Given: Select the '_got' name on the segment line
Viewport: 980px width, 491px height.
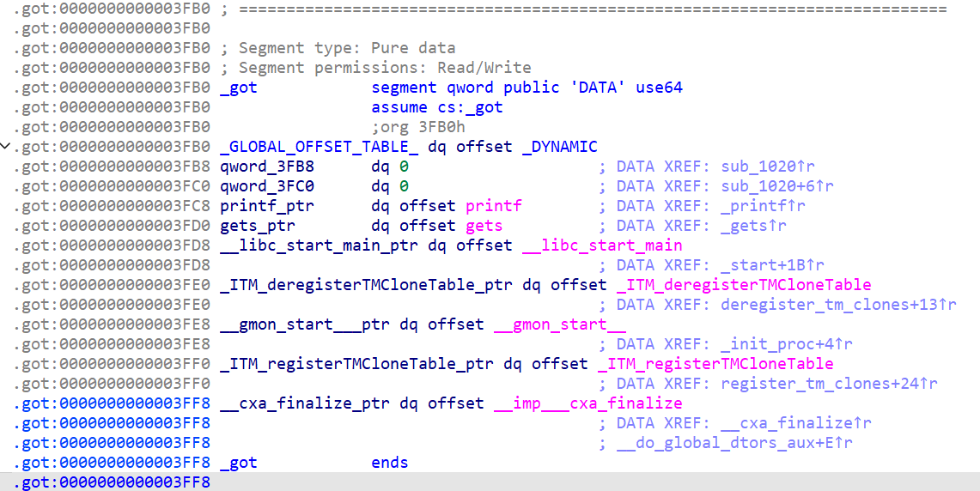Looking at the screenshot, I should click(239, 88).
